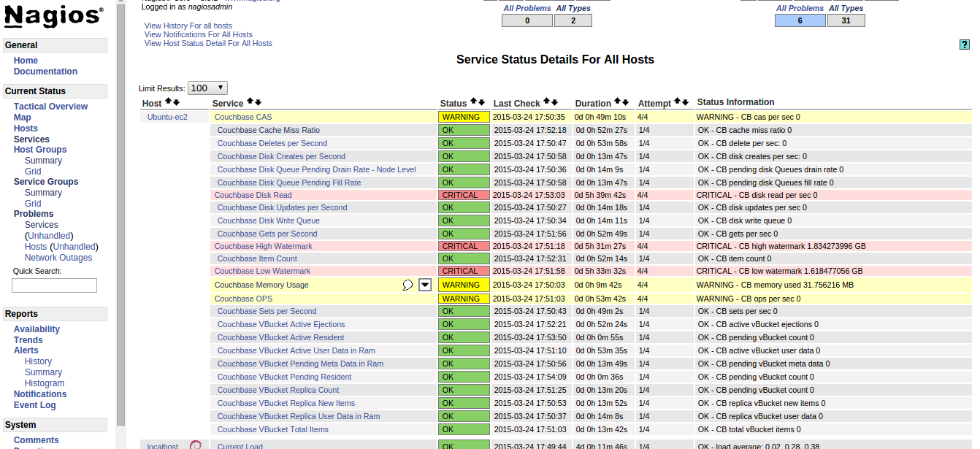Open the Trends report
This screenshot has height=449, width=980.
tap(28, 340)
